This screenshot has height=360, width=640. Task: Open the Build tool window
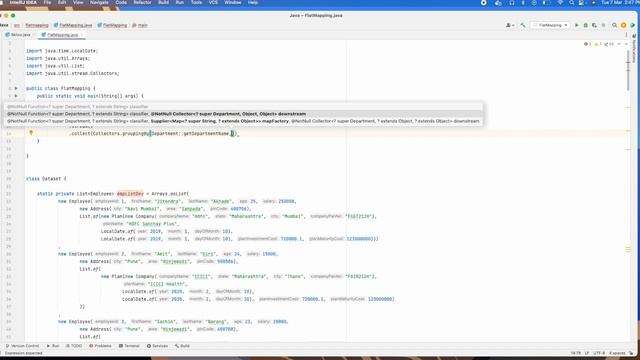point(182,346)
